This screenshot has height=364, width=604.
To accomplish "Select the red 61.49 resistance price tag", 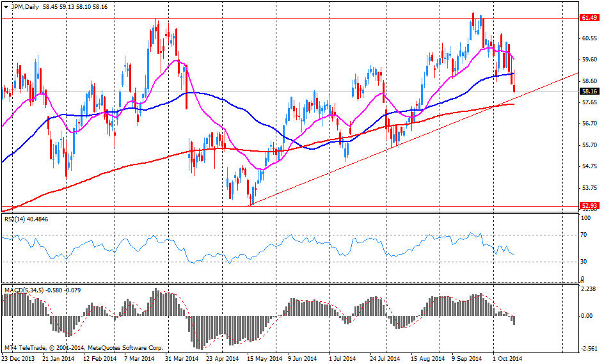I will click(x=589, y=18).
